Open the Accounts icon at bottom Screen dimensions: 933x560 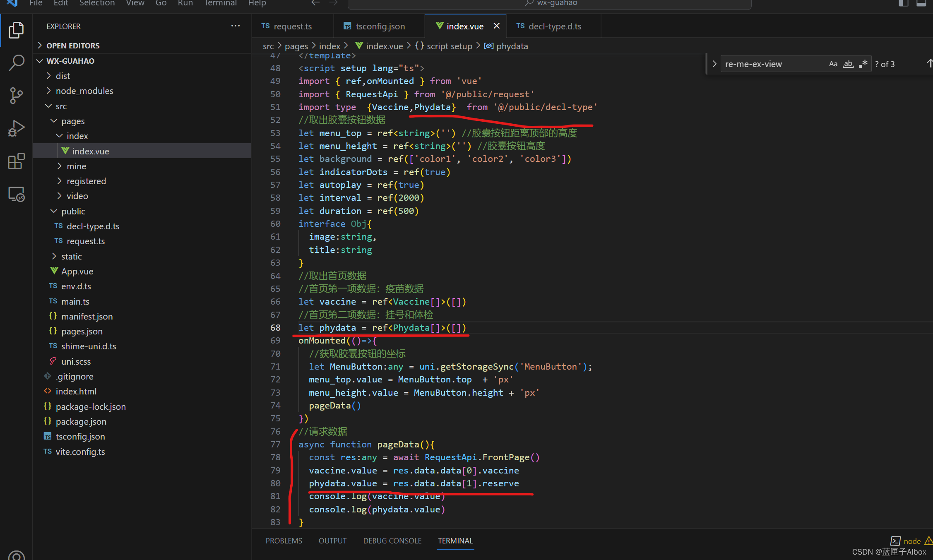pyautogui.click(x=16, y=555)
